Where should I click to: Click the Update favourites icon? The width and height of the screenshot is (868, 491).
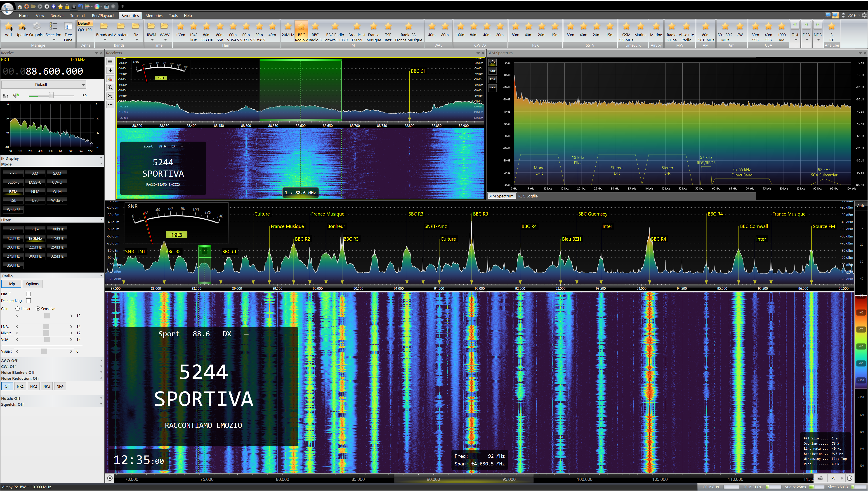(x=22, y=27)
